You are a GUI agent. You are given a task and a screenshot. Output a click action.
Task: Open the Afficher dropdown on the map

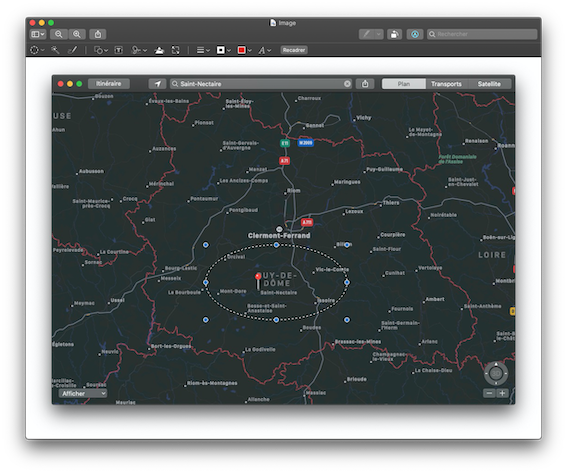pyautogui.click(x=83, y=393)
